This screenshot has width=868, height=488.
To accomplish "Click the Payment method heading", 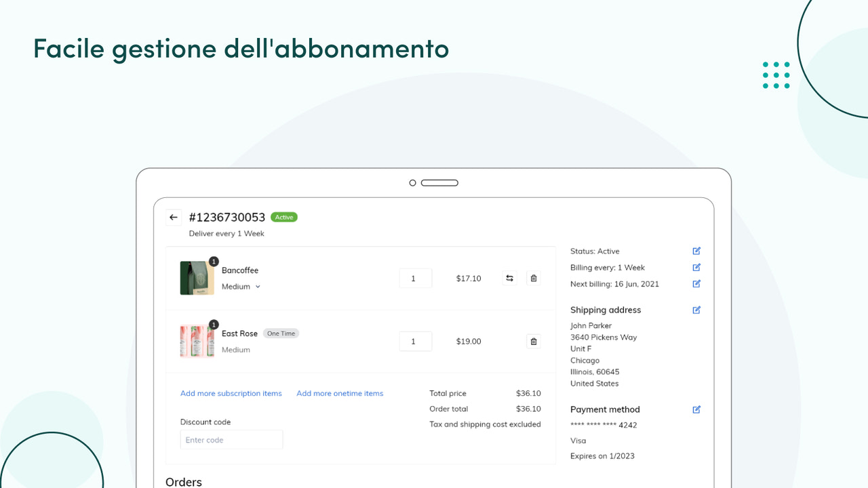I will tap(605, 409).
